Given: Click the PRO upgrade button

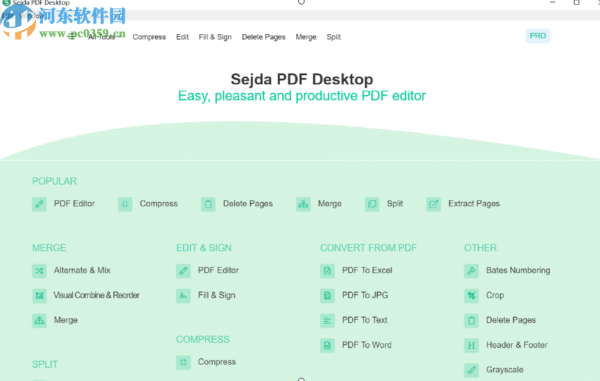Looking at the screenshot, I should tap(538, 36).
